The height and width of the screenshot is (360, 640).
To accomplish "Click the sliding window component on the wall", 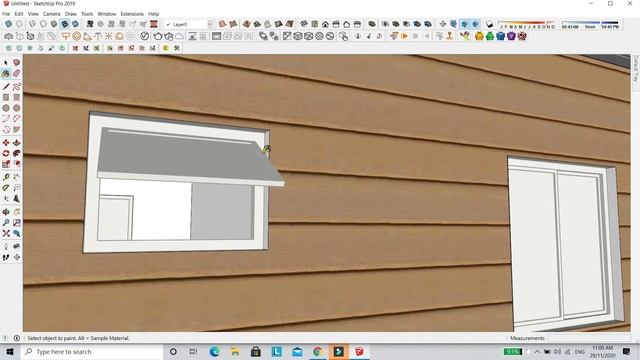I will pos(566,245).
